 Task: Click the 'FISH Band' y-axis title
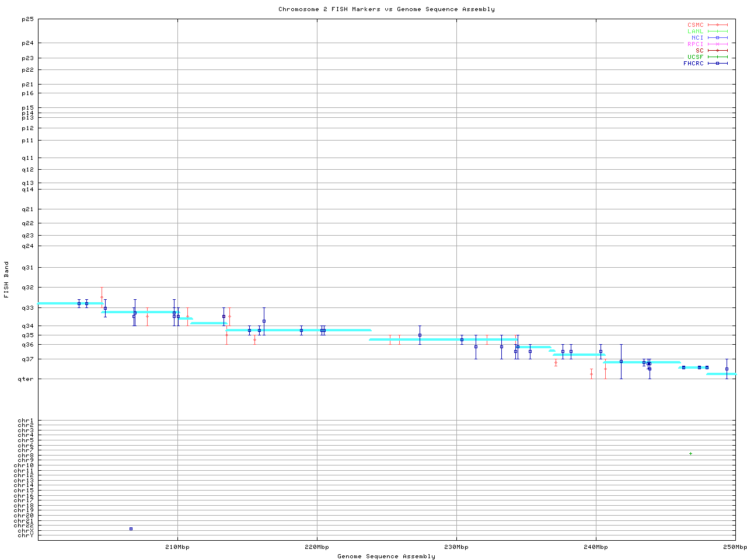pyautogui.click(x=6, y=279)
